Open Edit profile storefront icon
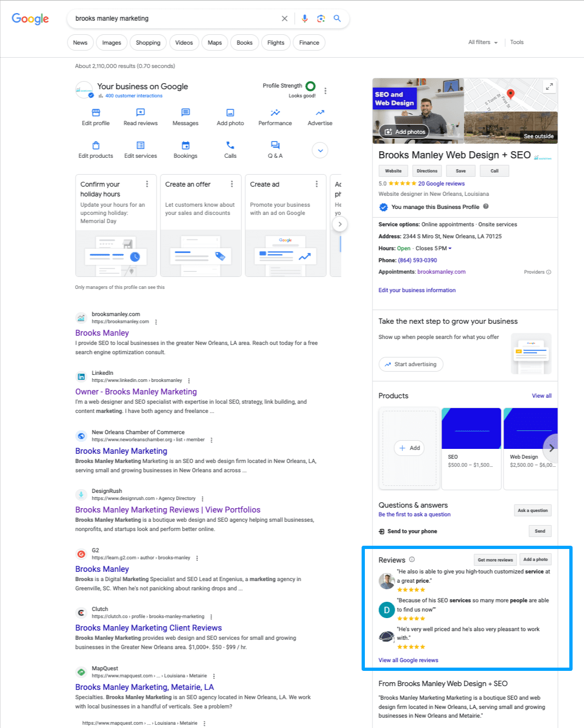The image size is (584, 728). pyautogui.click(x=96, y=113)
